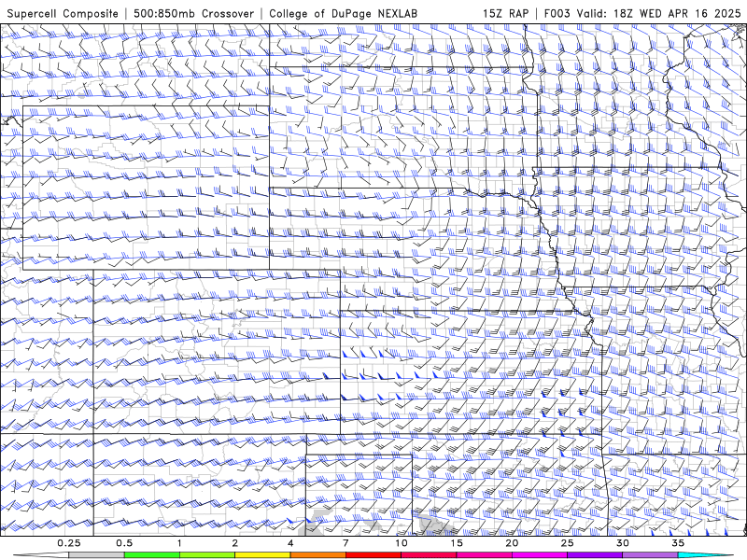The height and width of the screenshot is (560, 747).
Task: Click the legend value 7 on the scale
Action: [345, 543]
